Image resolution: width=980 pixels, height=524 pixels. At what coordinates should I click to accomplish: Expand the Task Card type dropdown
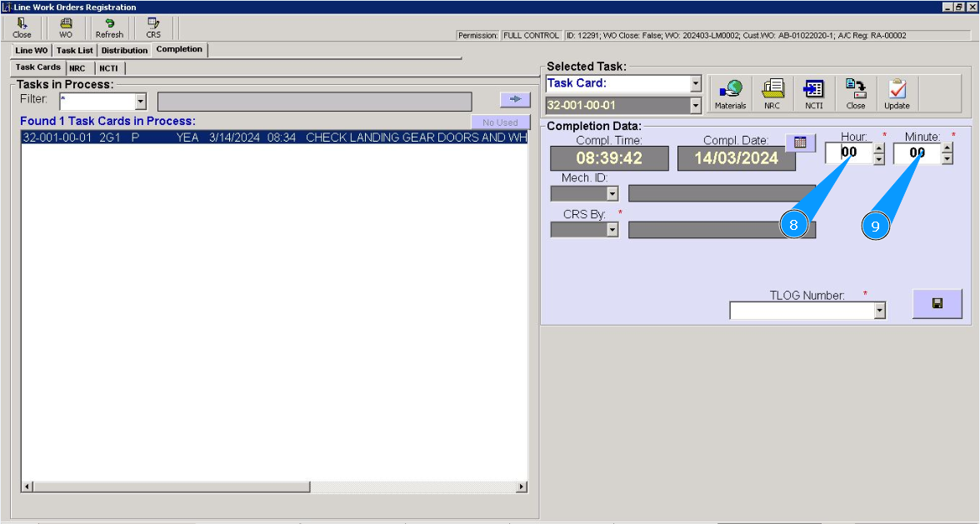696,83
